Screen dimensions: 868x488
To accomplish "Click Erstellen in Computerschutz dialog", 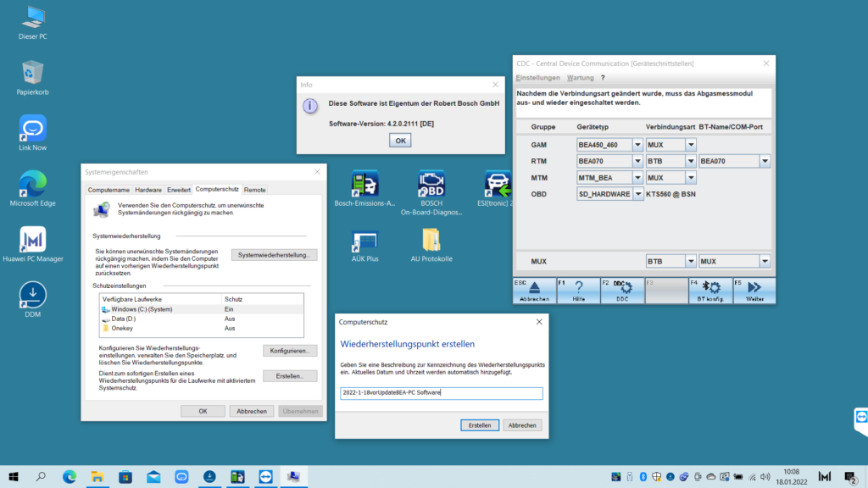I will coord(480,425).
